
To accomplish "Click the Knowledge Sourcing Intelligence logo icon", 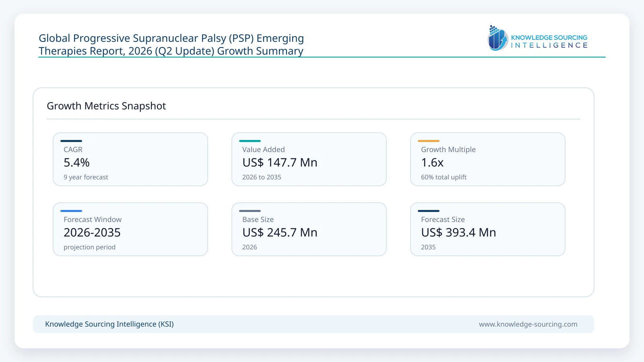I will pyautogui.click(x=498, y=38).
